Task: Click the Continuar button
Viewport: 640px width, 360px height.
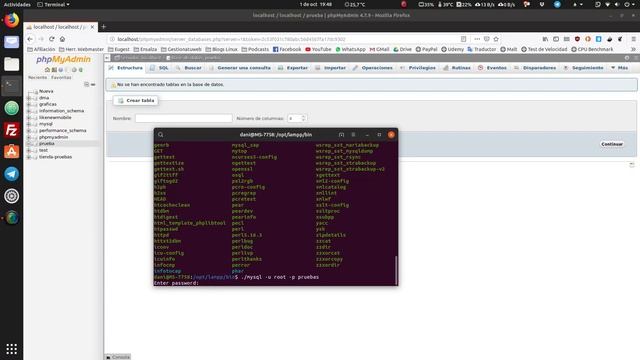Action: click(612, 144)
